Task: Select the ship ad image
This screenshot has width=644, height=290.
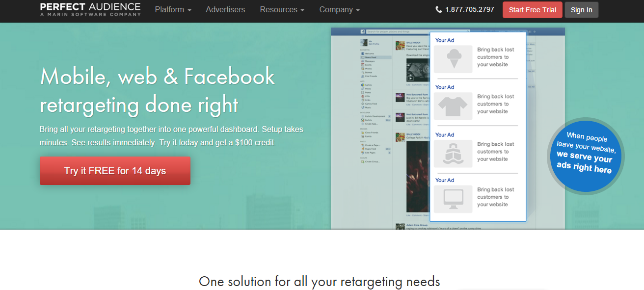Action: [x=453, y=154]
